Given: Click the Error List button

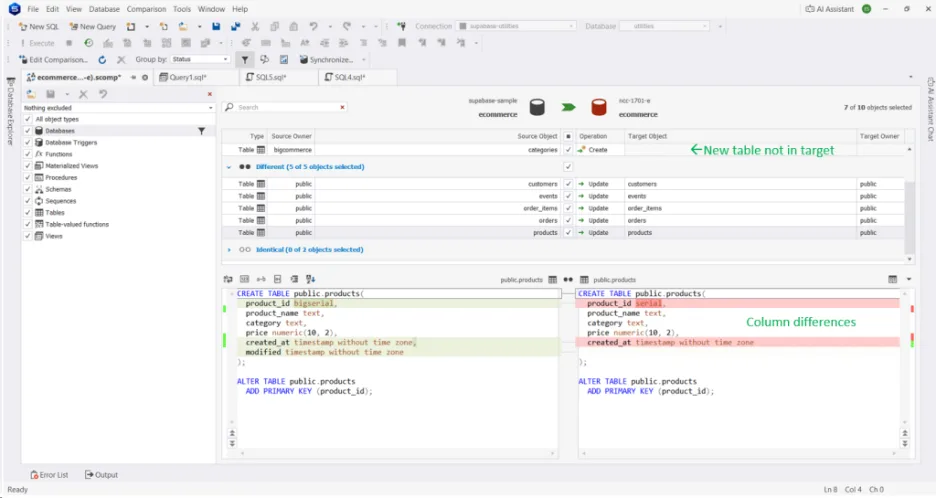Looking at the screenshot, I should (x=49, y=475).
